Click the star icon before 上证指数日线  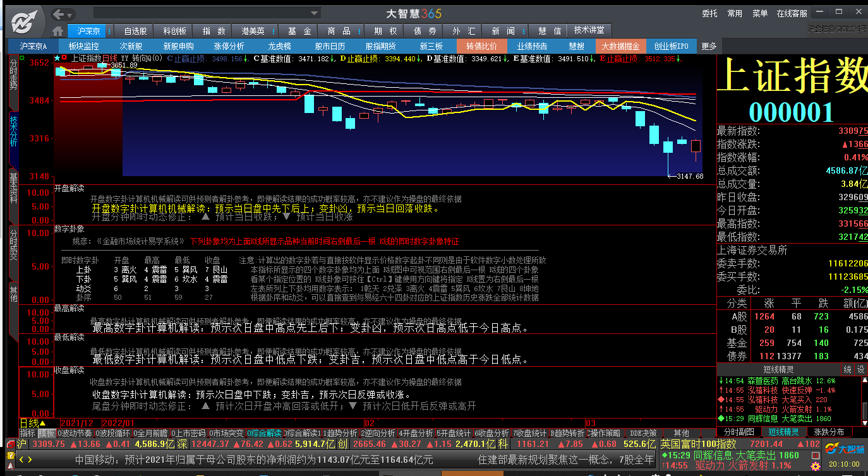57,58
